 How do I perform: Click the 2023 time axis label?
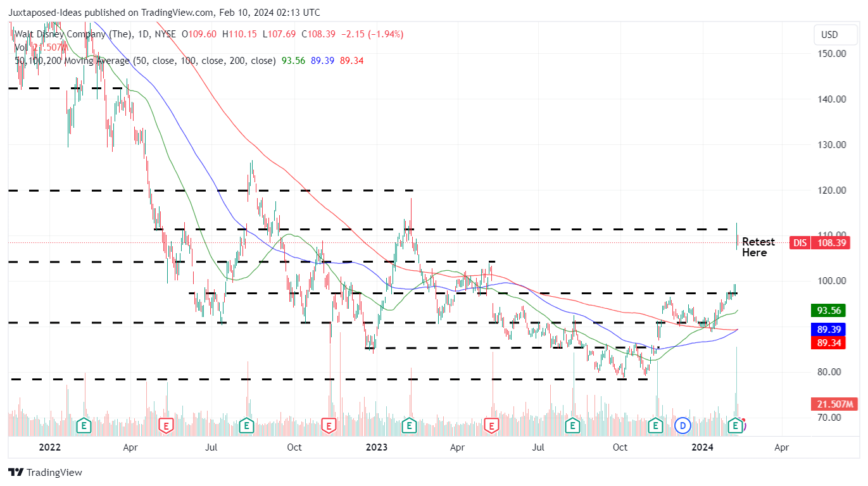(377, 447)
